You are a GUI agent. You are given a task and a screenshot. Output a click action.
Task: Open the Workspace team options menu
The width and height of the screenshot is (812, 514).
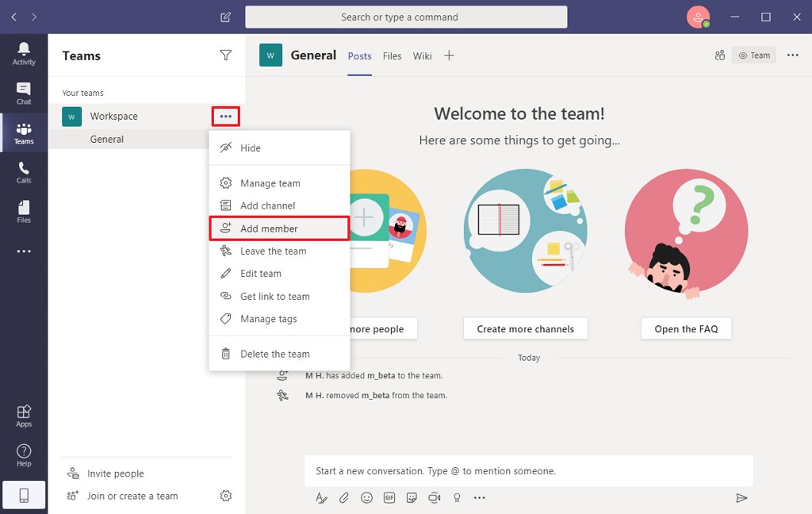225,116
